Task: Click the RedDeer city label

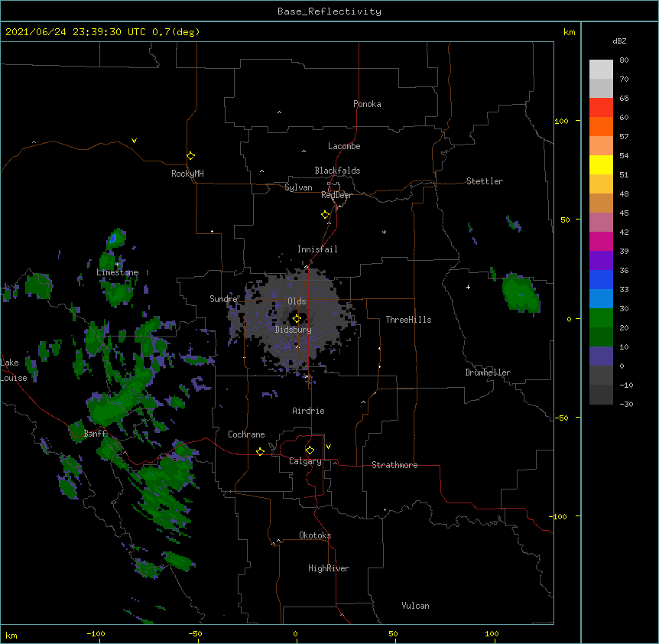Action: click(336, 195)
